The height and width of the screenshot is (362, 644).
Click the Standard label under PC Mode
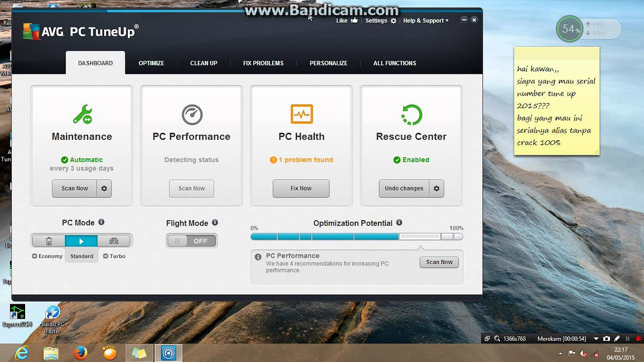click(82, 256)
